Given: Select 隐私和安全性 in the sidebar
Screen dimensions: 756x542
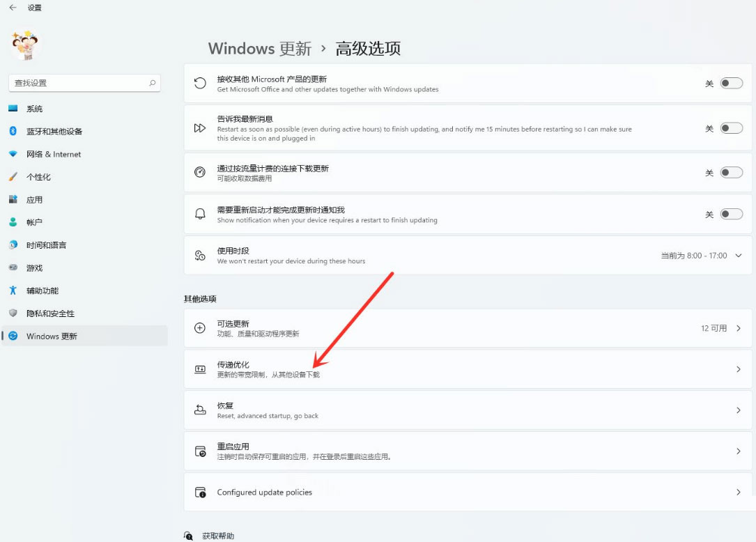Looking at the screenshot, I should pos(84,313).
